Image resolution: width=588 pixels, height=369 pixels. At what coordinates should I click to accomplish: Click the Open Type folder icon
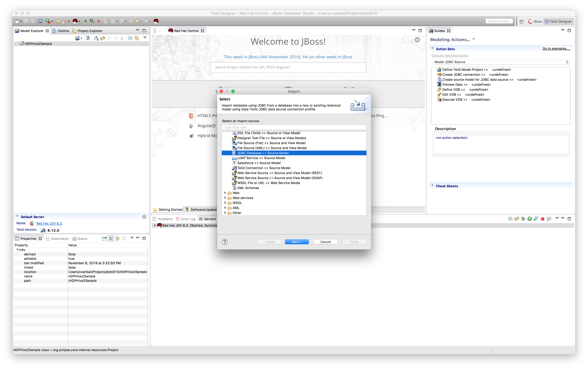(58, 21)
